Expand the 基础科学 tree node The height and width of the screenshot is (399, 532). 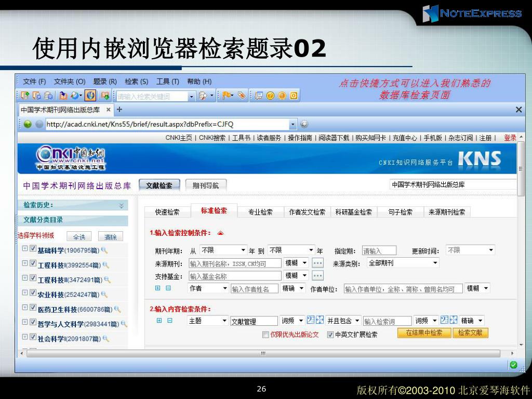25,248
